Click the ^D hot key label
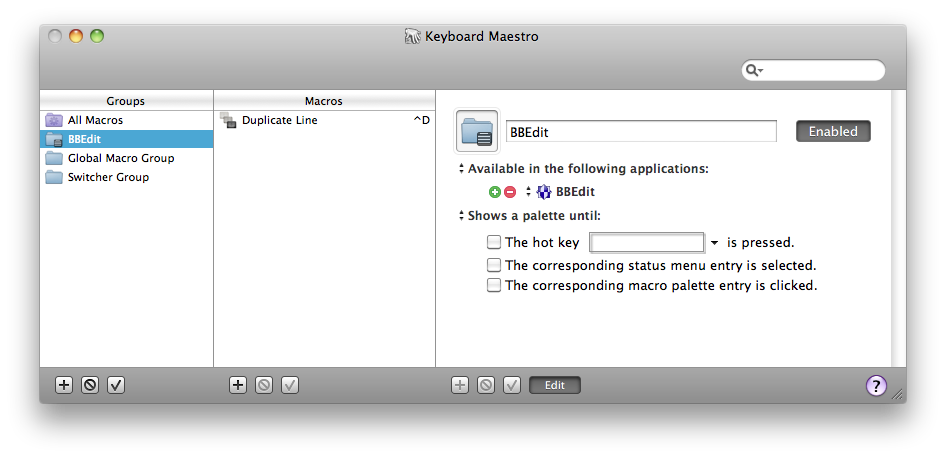Image resolution: width=946 pixels, height=458 pixels. point(421,120)
